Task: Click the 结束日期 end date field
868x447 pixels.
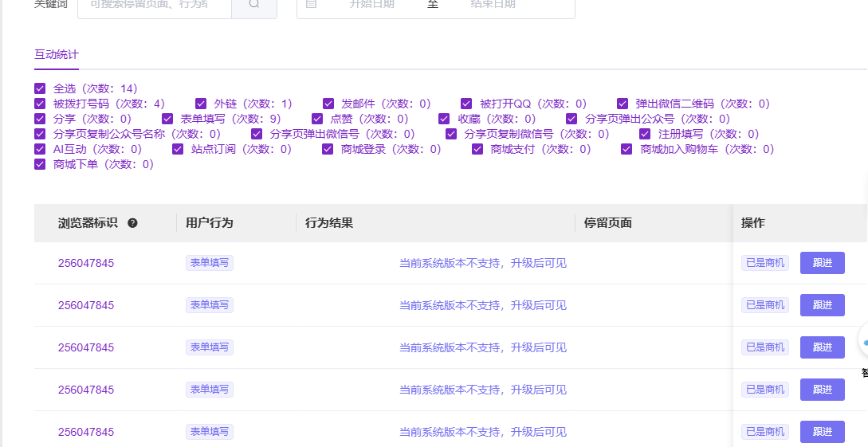Action: 493,5
